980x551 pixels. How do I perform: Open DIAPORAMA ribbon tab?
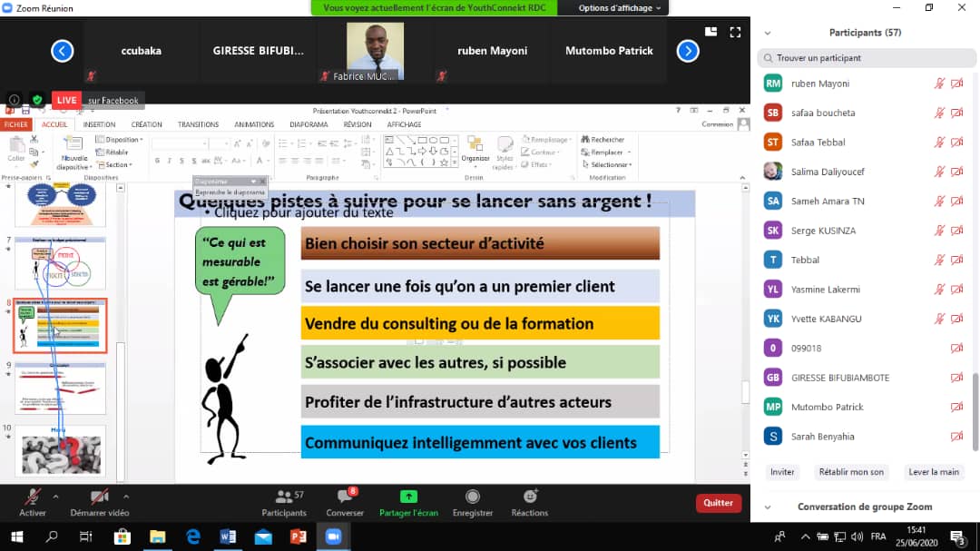click(309, 124)
